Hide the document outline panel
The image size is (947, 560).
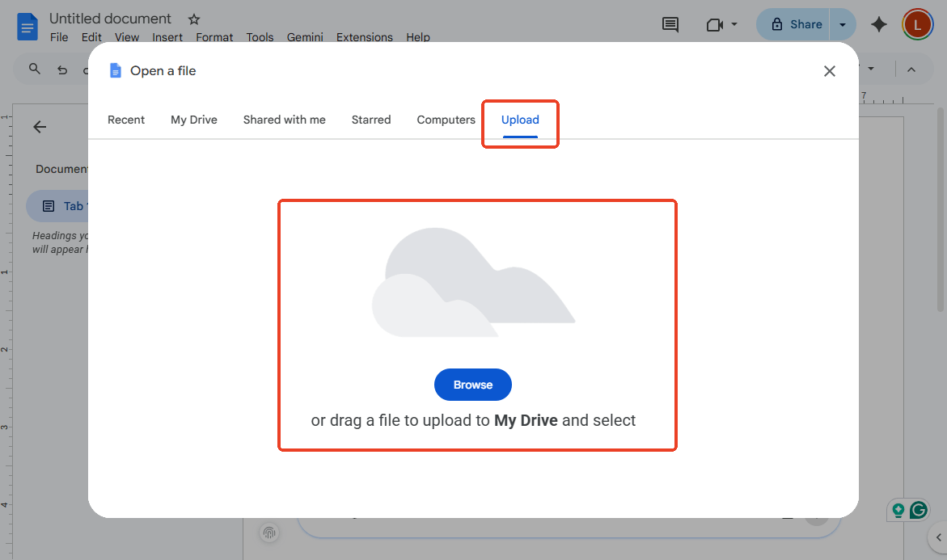tap(40, 127)
